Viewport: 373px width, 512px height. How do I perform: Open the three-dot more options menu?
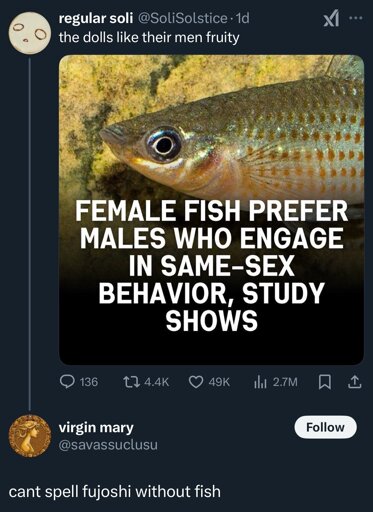pos(356,19)
